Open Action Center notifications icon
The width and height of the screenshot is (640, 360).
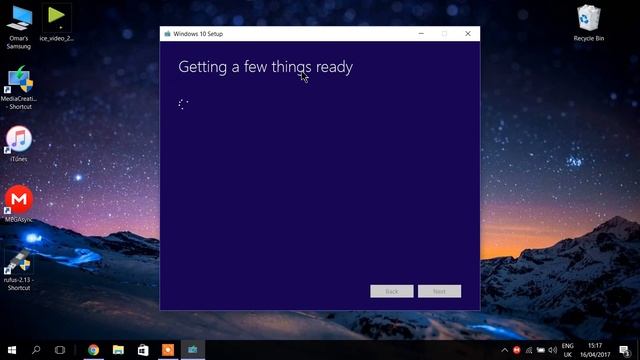point(624,350)
